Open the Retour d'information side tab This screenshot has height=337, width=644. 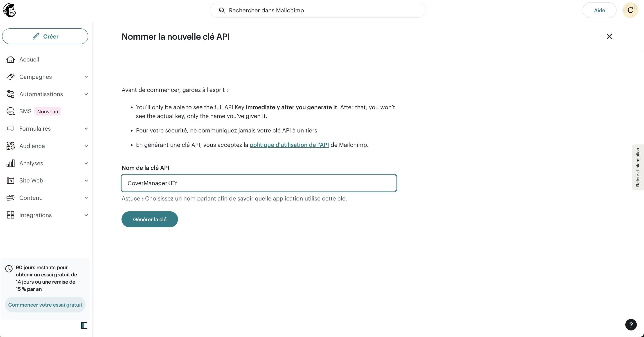click(638, 167)
